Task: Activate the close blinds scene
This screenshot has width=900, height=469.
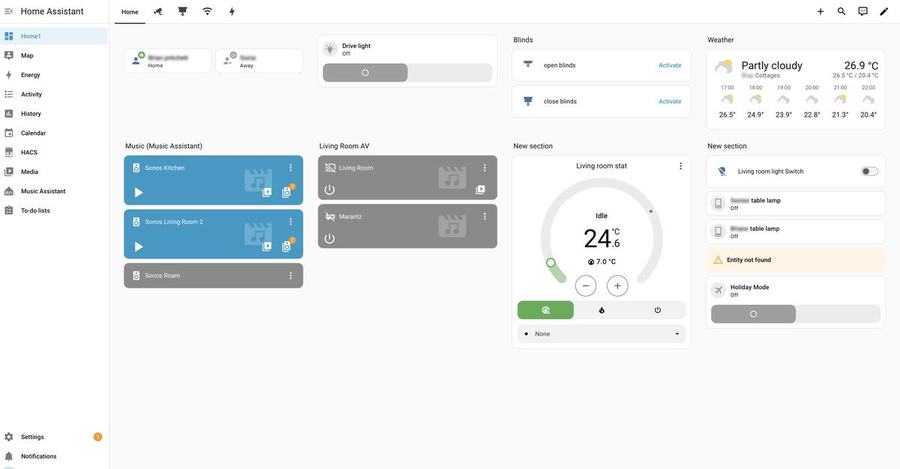Action: [670, 102]
